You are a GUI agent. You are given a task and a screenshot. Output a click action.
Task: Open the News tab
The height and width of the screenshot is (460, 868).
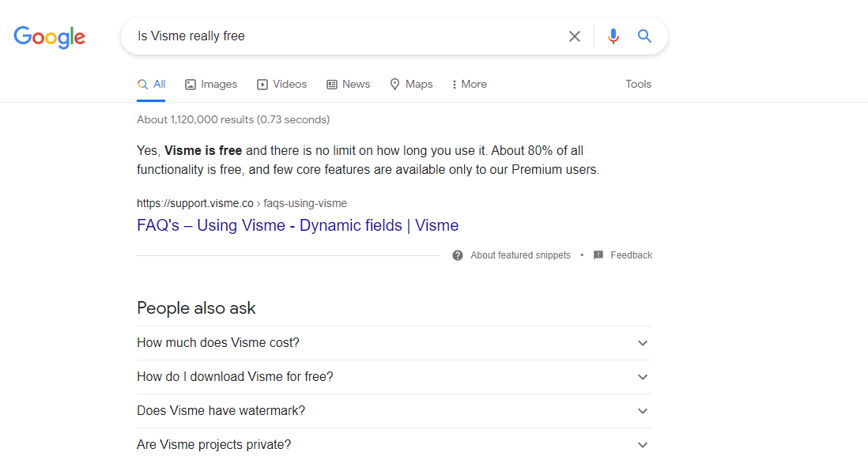click(x=348, y=84)
